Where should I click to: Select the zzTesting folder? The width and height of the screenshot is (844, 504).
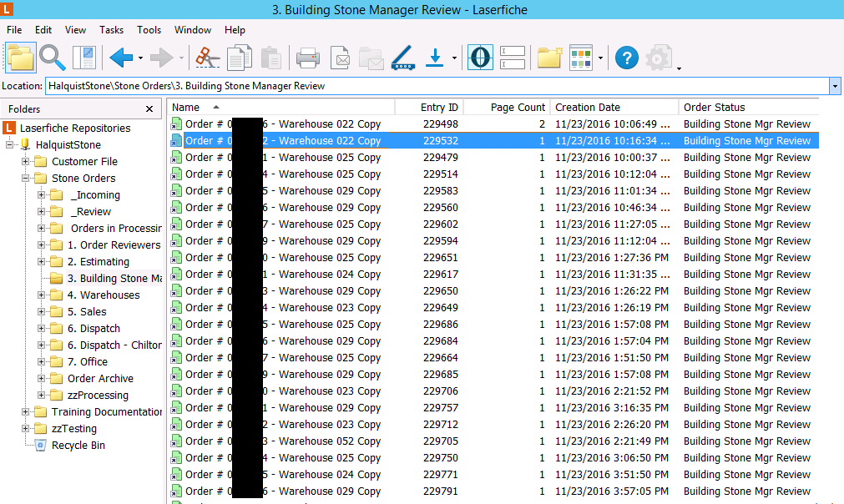74,429
